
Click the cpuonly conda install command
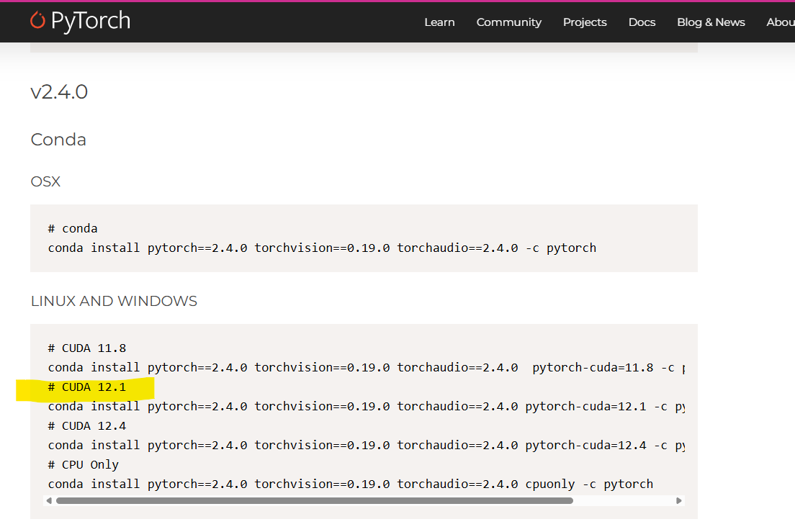pyautogui.click(x=351, y=484)
